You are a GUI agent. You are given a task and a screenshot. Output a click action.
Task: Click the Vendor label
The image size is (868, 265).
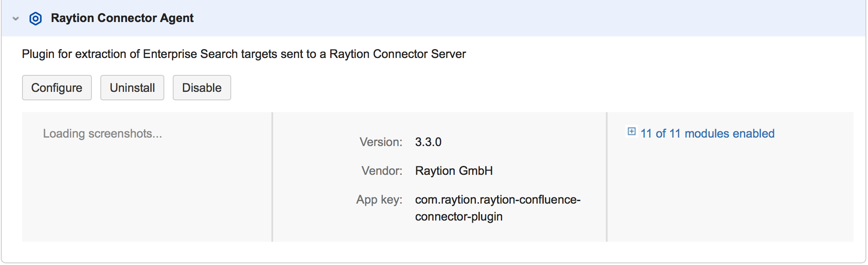[381, 171]
